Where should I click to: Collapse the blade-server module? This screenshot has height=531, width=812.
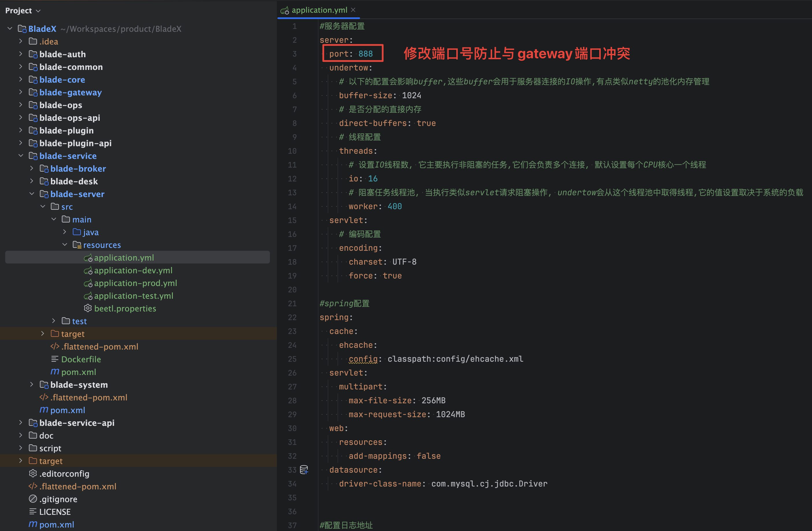pyautogui.click(x=32, y=194)
